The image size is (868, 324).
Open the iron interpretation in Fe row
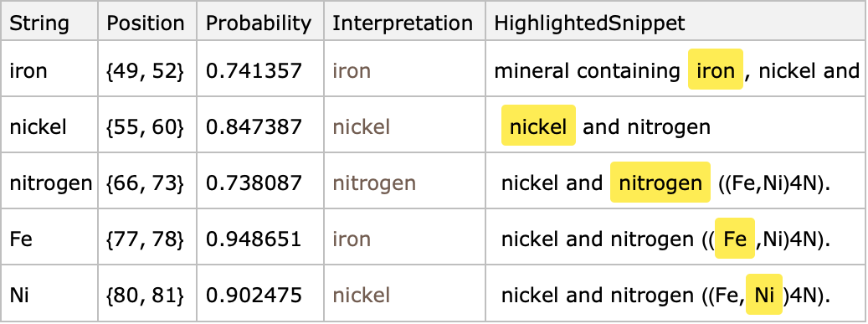coord(352,239)
